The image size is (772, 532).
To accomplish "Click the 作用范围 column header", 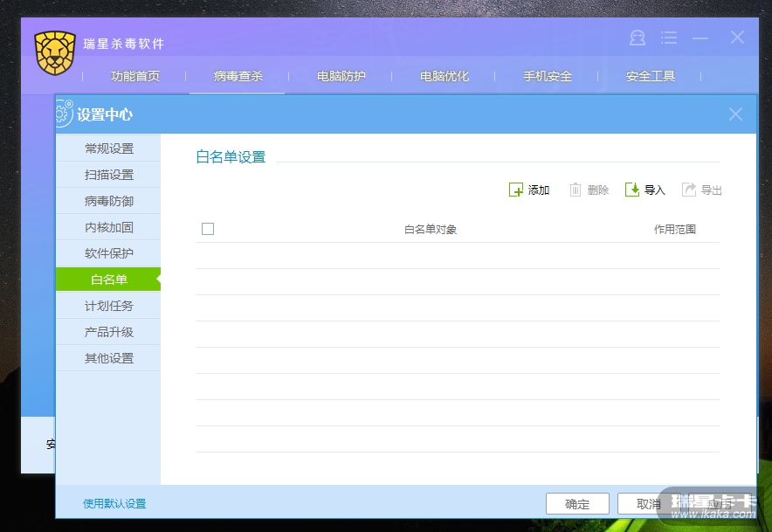I will coord(674,229).
